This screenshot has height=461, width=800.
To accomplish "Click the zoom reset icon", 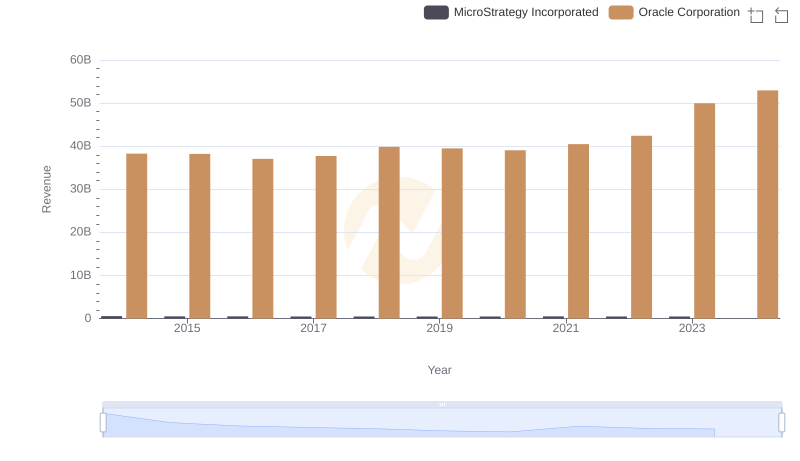I will 782,15.
